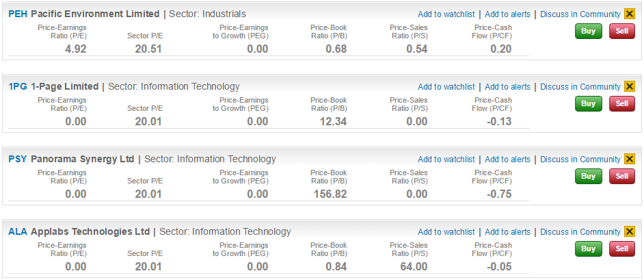Sell 1-Page Limited shares
Viewport: 644px width, 280px height.
(x=621, y=103)
